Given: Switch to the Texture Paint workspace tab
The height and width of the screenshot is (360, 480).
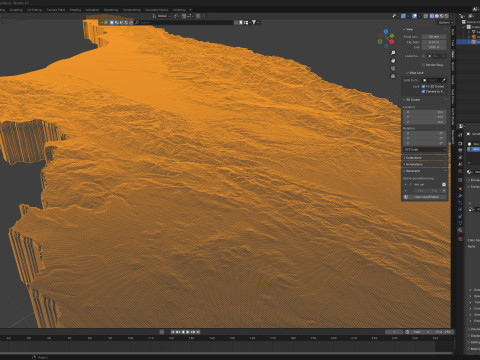Looking at the screenshot, I should [56, 10].
